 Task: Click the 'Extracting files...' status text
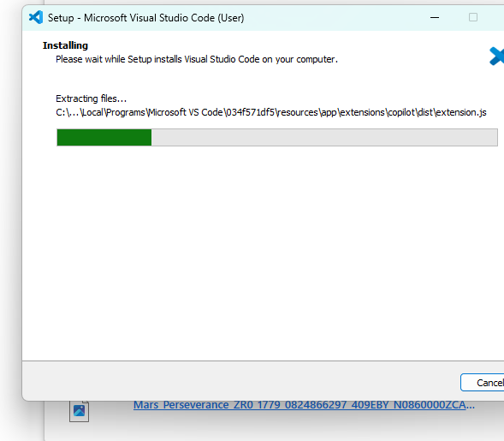point(92,98)
